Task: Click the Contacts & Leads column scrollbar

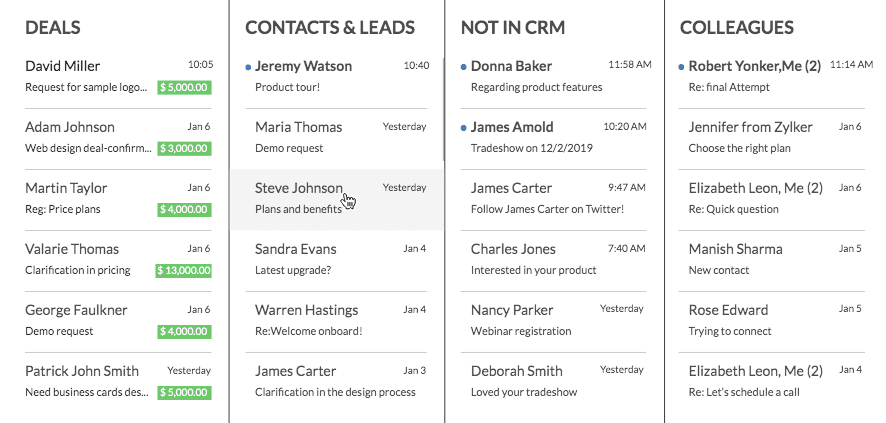Action: click(444, 108)
